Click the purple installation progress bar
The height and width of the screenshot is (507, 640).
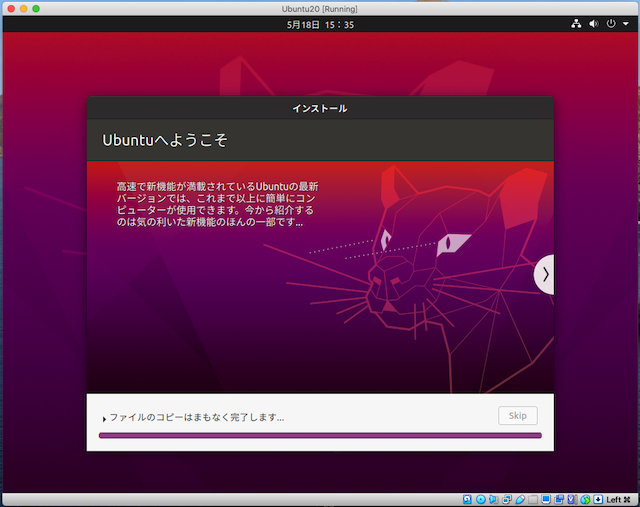pos(320,436)
